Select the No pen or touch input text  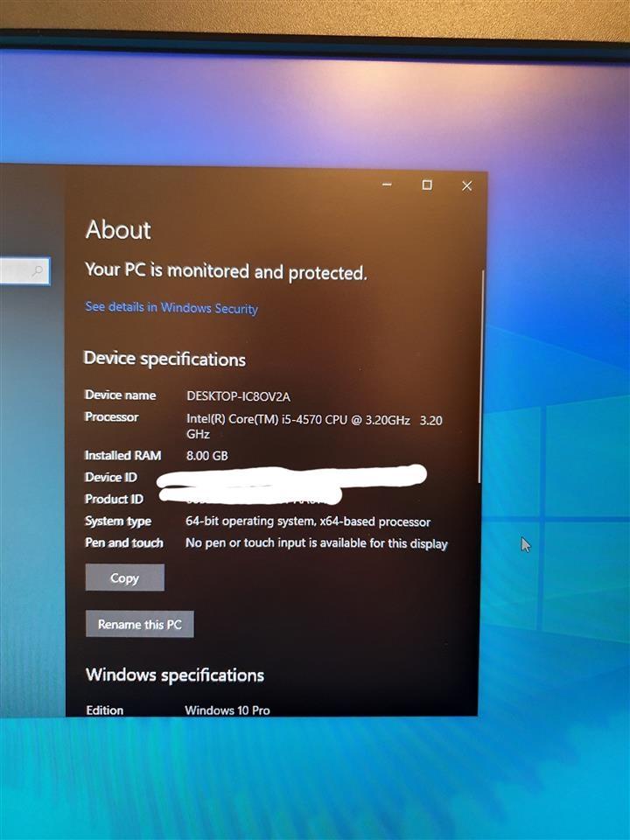[317, 543]
